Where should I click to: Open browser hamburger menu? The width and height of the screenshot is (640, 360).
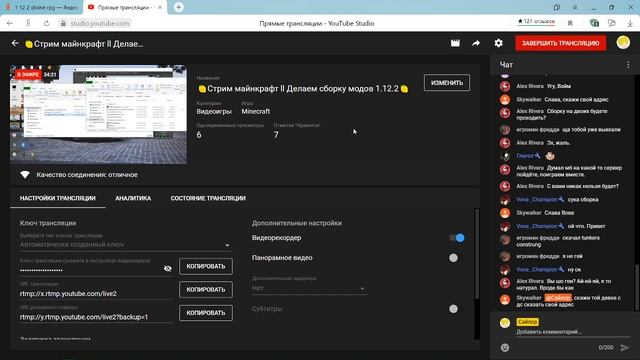click(575, 7)
